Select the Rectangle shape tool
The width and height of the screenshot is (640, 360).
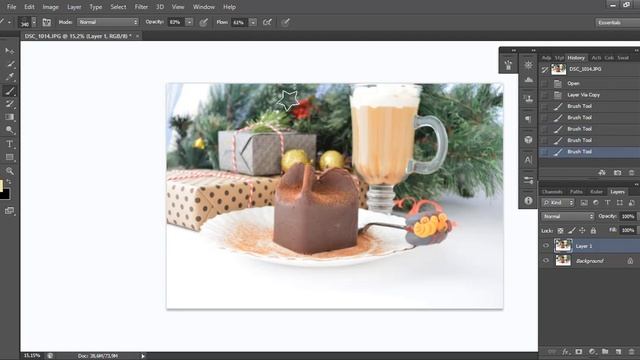pyautogui.click(x=9, y=157)
